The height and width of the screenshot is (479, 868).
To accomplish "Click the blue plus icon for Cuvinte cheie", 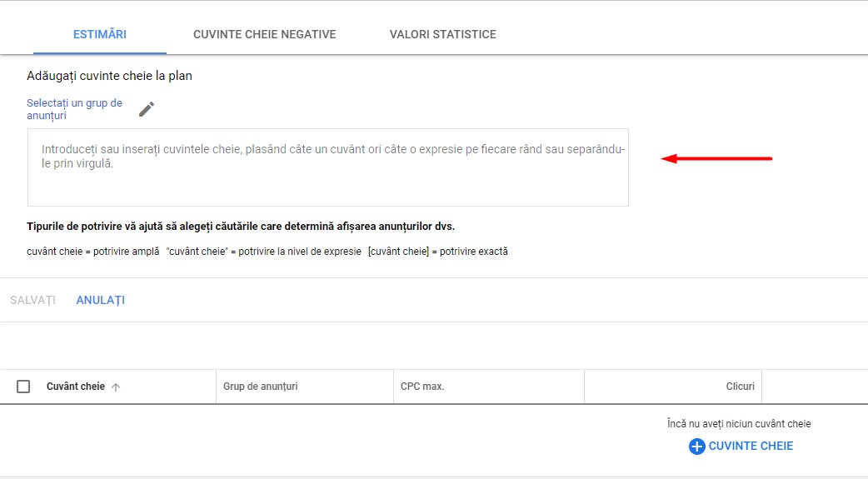I will [x=697, y=447].
